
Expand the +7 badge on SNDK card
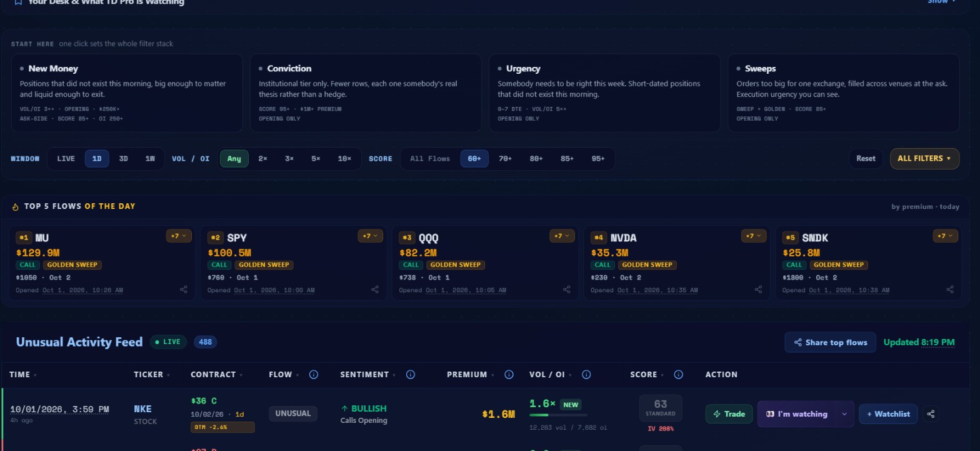(945, 236)
